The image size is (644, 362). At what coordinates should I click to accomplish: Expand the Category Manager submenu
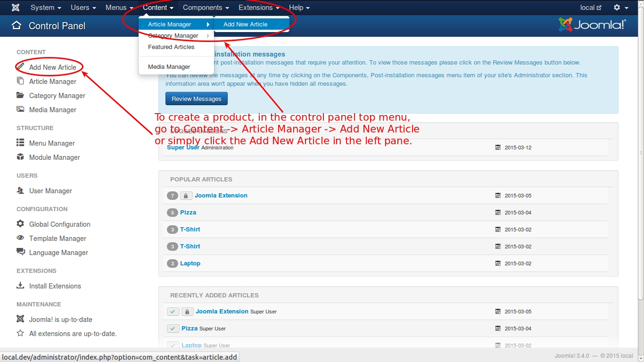176,36
